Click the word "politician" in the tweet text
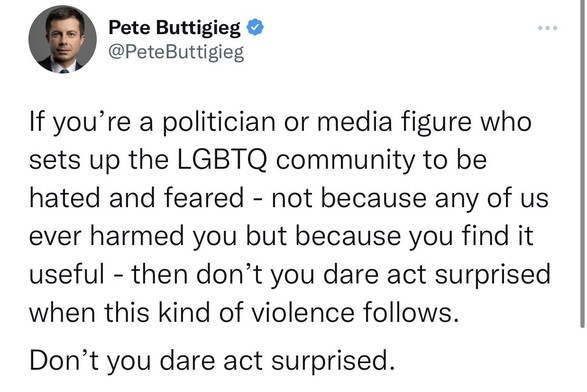Viewport: 587px width, 392px height. coord(219,122)
